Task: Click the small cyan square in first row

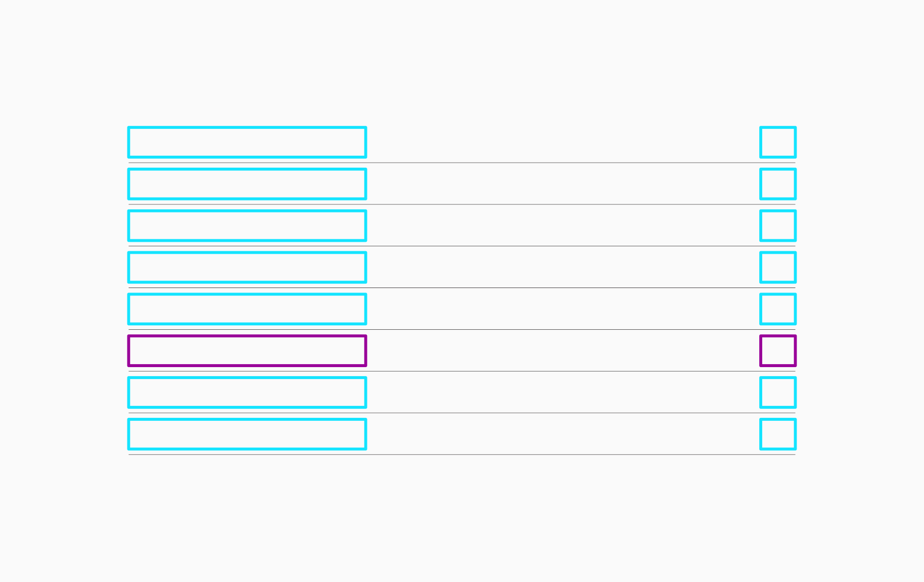Action: [x=778, y=142]
